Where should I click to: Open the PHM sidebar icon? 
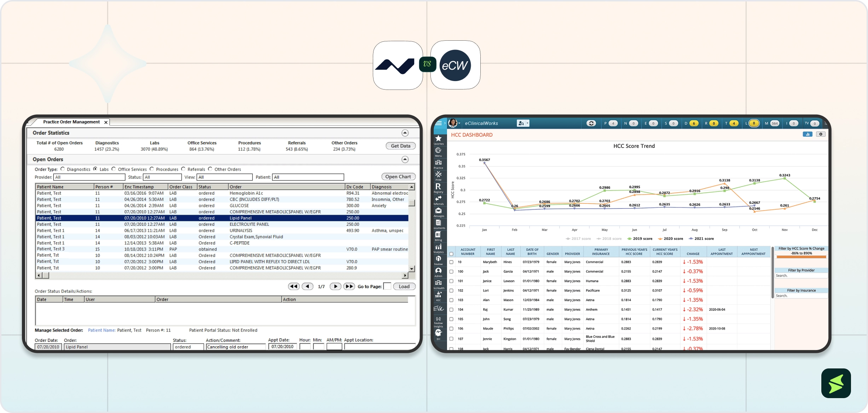[439, 176]
